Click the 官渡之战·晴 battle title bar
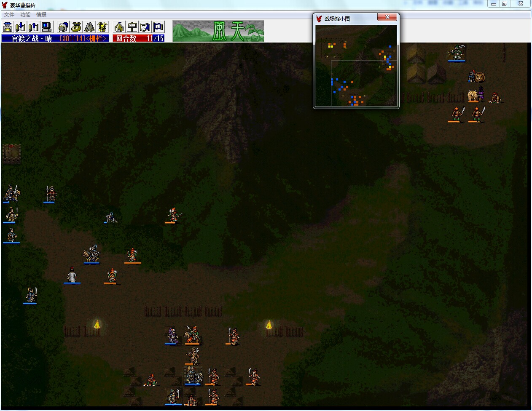The image size is (532, 411). pyautogui.click(x=32, y=38)
